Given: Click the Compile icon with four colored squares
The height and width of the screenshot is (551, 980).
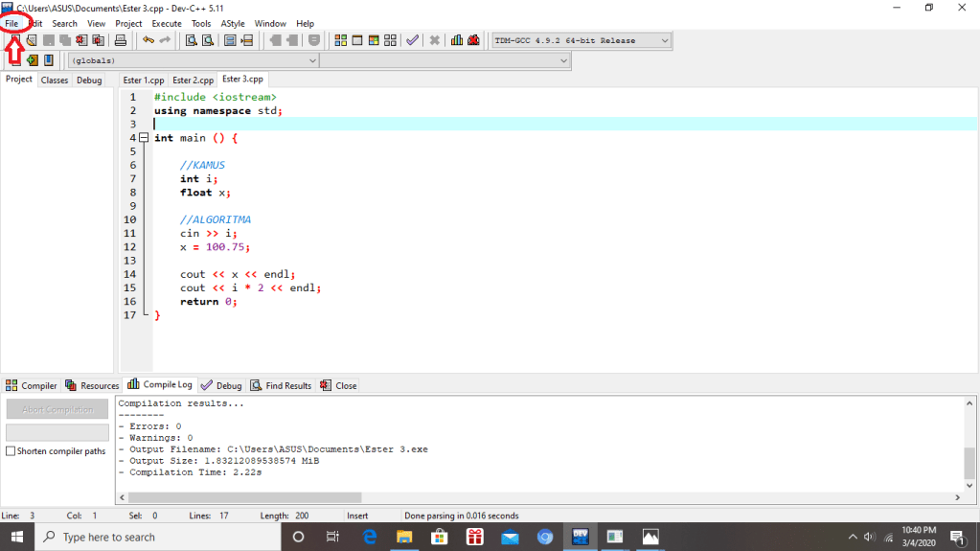Looking at the screenshot, I should coord(340,40).
